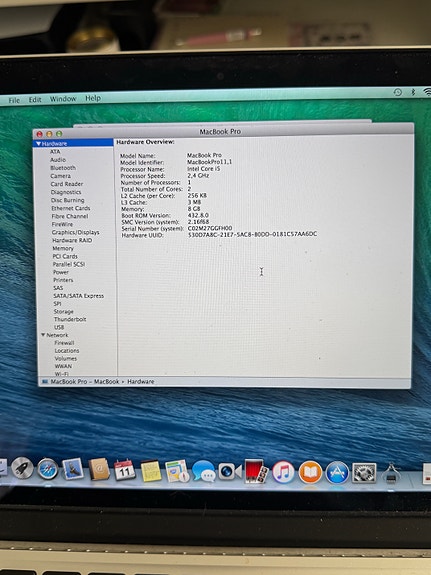Click Bluetooth status icon in menu bar
The height and width of the screenshot is (575, 431).
[x=413, y=92]
